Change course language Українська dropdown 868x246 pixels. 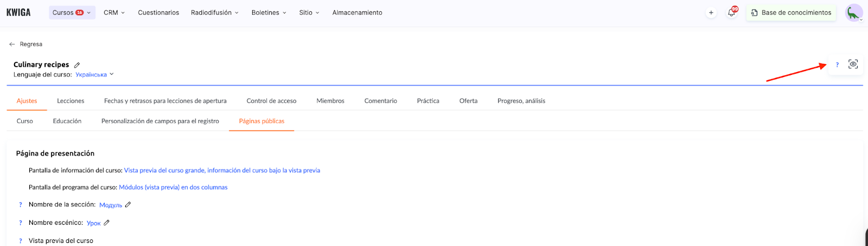(94, 75)
